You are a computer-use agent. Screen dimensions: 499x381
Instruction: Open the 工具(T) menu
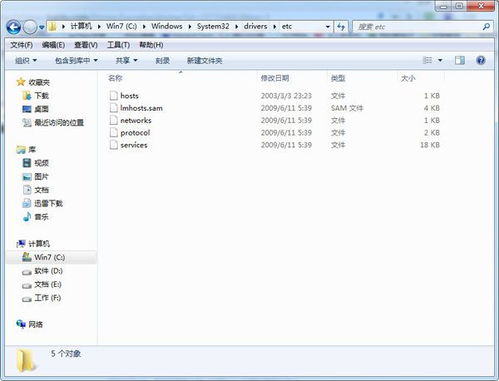click(x=118, y=45)
